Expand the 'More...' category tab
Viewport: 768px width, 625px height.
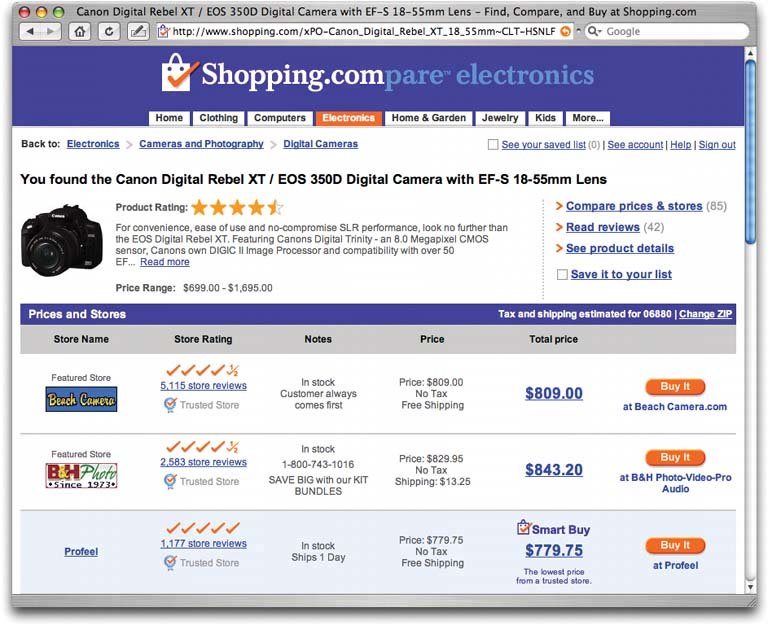tap(586, 118)
